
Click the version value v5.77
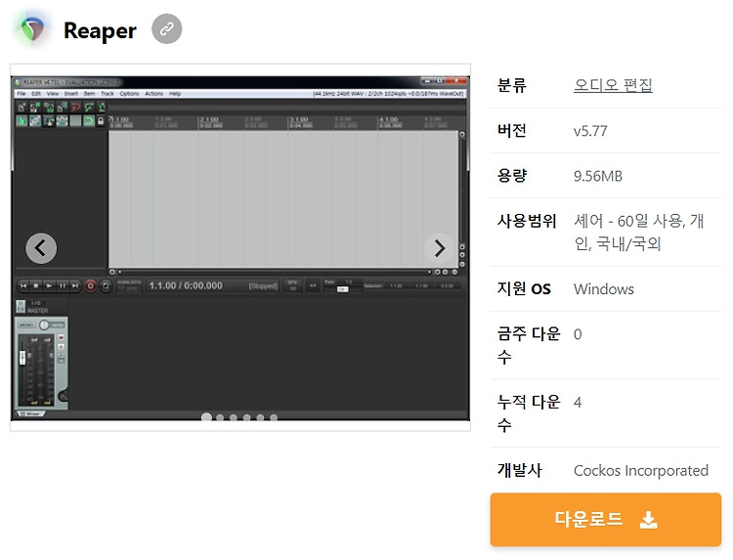click(590, 131)
